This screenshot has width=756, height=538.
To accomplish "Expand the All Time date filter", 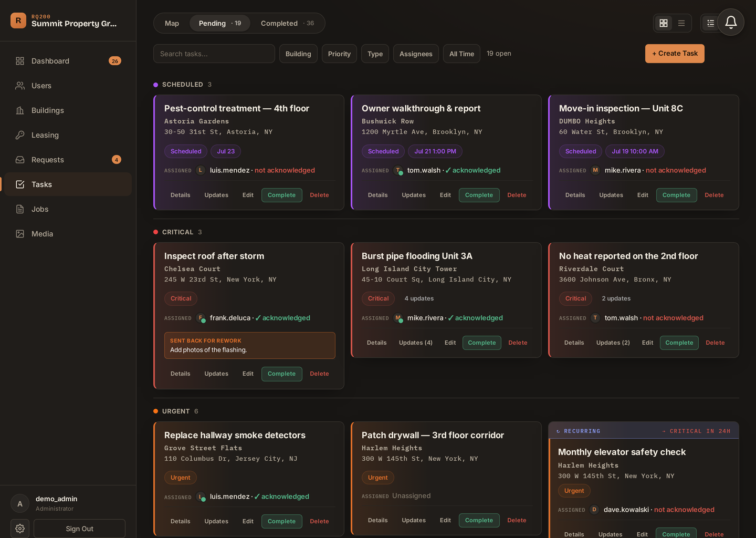I will pyautogui.click(x=461, y=54).
